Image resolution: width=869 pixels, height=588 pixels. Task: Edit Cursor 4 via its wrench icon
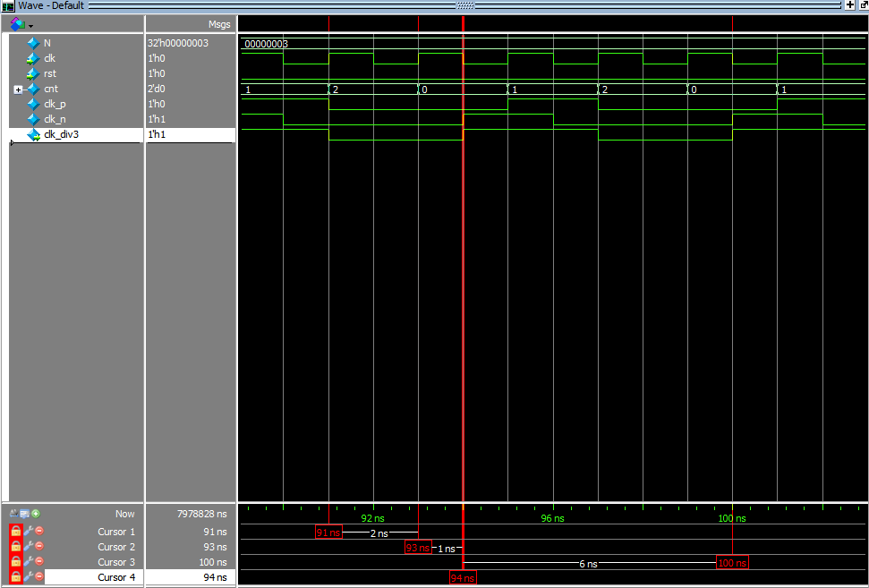click(28, 577)
